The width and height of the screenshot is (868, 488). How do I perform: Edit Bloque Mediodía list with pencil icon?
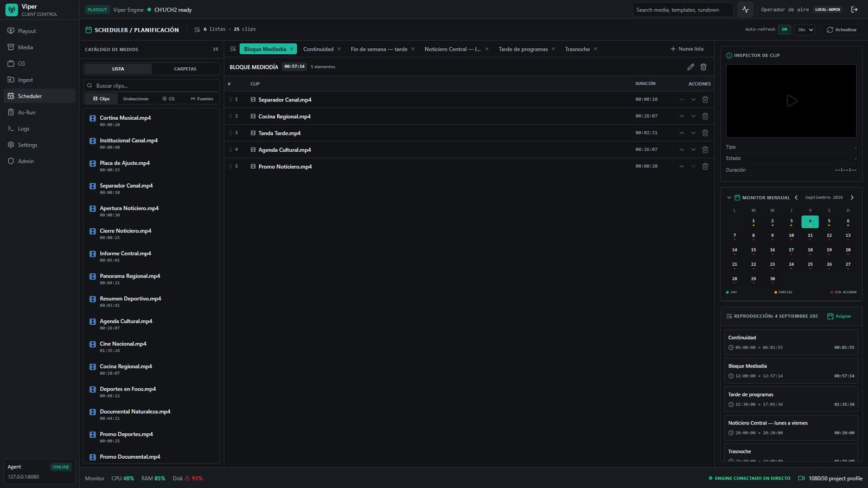click(691, 67)
